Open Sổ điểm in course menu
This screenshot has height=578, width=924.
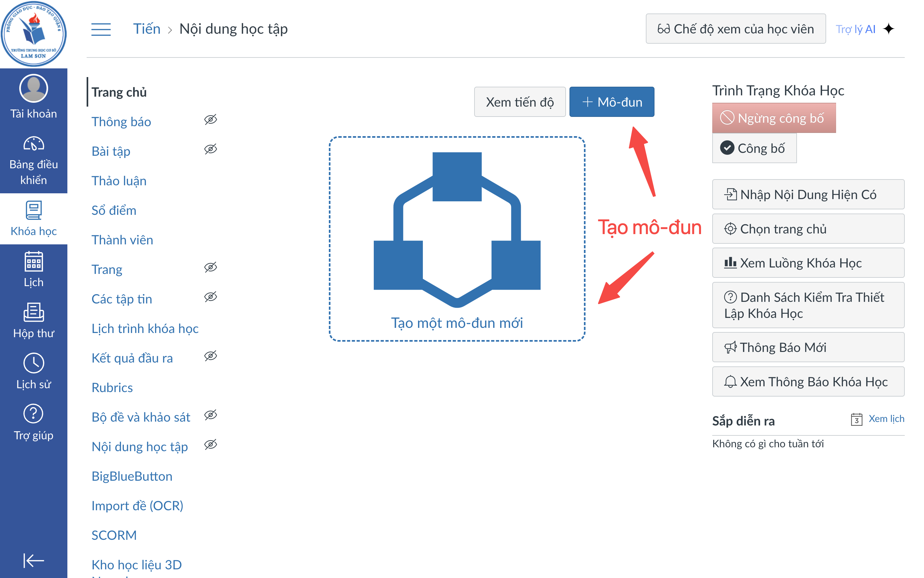(114, 210)
